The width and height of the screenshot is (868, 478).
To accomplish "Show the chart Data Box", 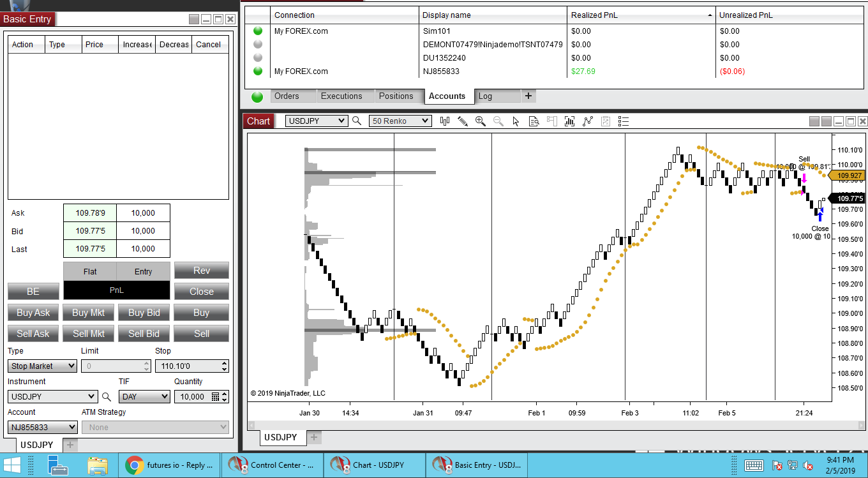I will [x=534, y=121].
